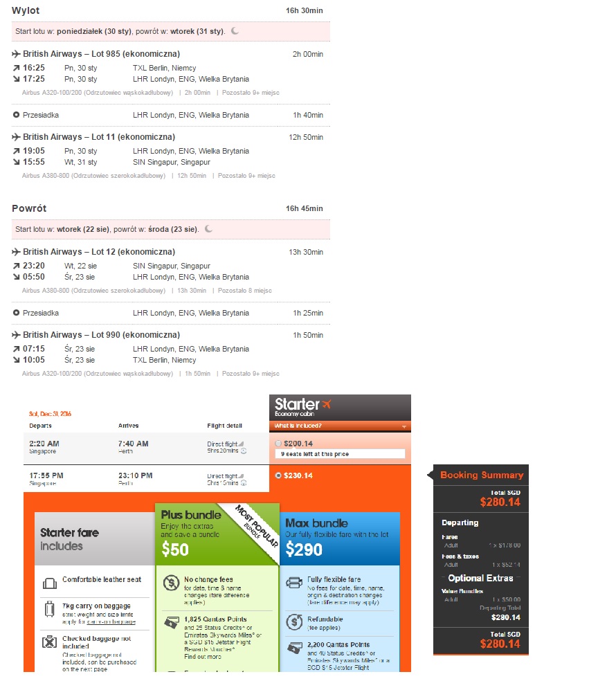Click the plane icon beside Lot 990

click(16, 335)
